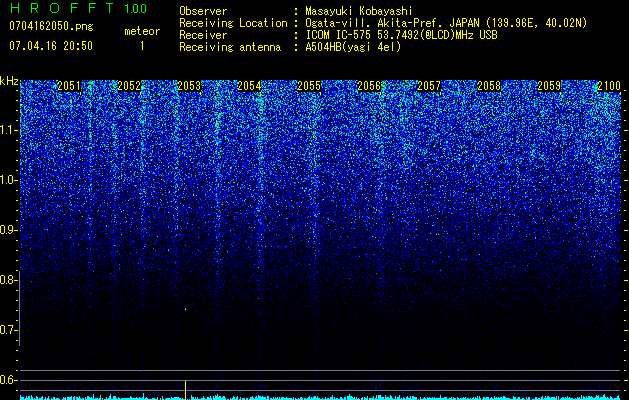Image resolution: width=629 pixels, height=400 pixels.
Task: Click the 1.0 kHz axis label
Action: coord(8,180)
